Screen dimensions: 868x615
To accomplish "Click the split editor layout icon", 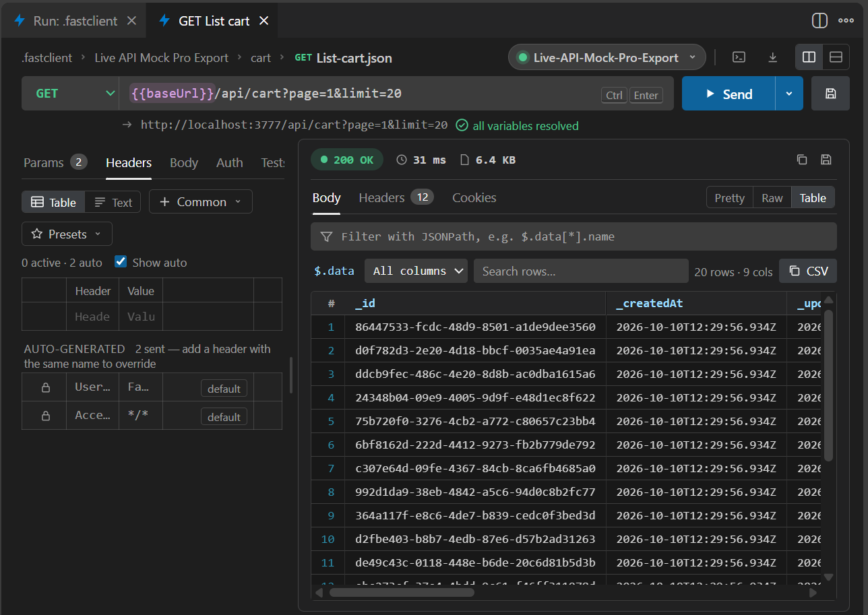I will point(819,20).
